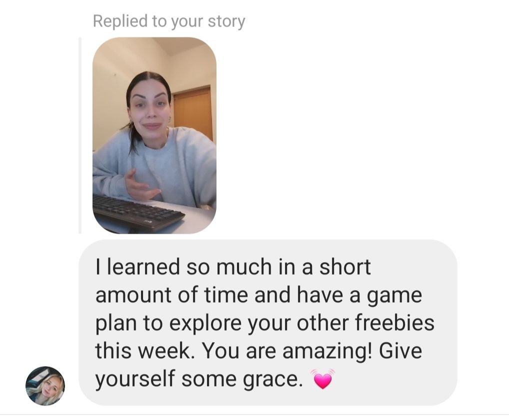509x420 pixels.
Task: Click 'yourself some' text in message bubble
Action: pos(165,380)
